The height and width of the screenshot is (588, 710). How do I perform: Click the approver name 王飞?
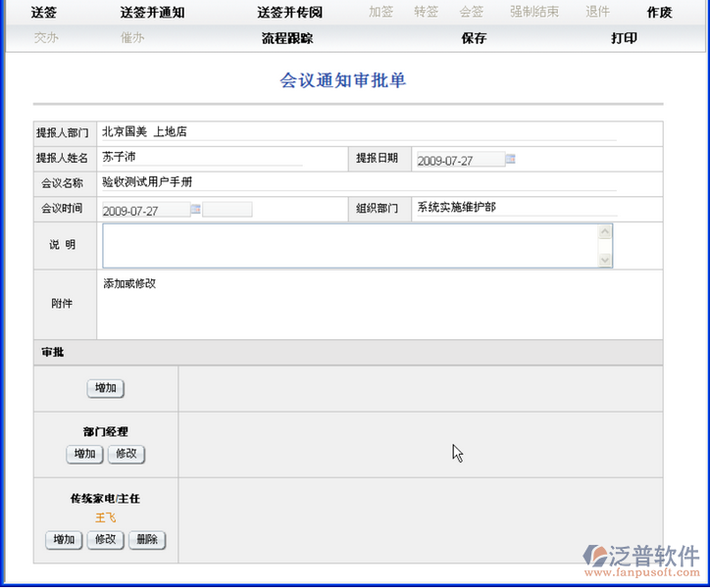click(x=105, y=517)
